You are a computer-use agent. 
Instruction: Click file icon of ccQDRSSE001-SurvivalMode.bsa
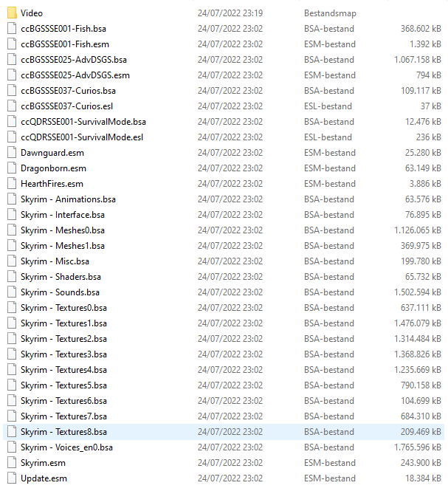click(12, 122)
